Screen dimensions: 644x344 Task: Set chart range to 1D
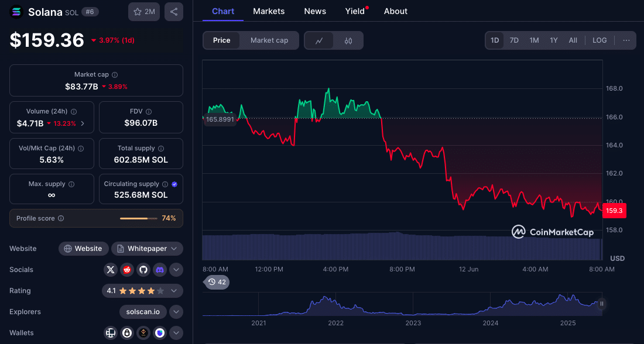[495, 40]
